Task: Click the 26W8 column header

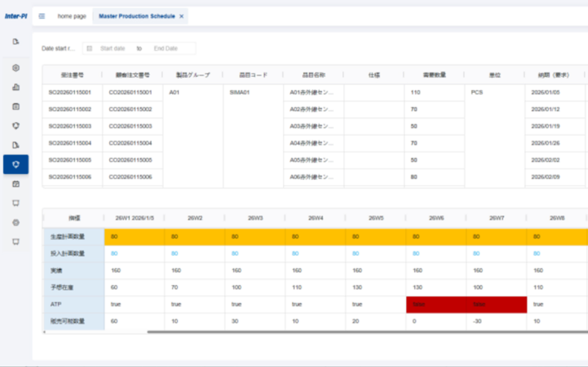Action: (557, 218)
